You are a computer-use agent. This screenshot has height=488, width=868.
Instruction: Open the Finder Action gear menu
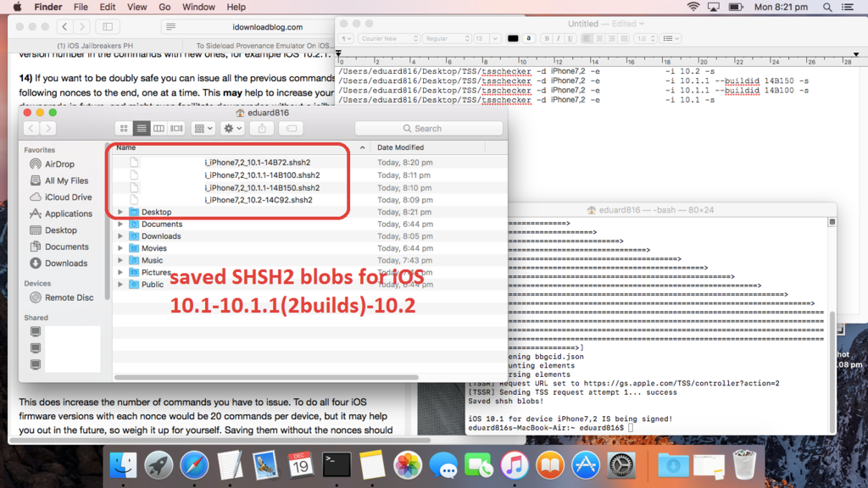click(232, 129)
